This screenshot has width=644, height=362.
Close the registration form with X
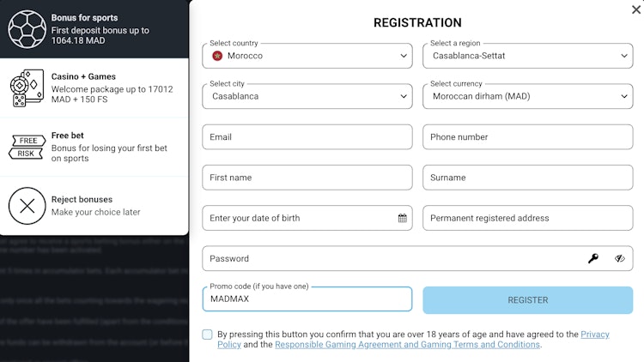coord(635,9)
